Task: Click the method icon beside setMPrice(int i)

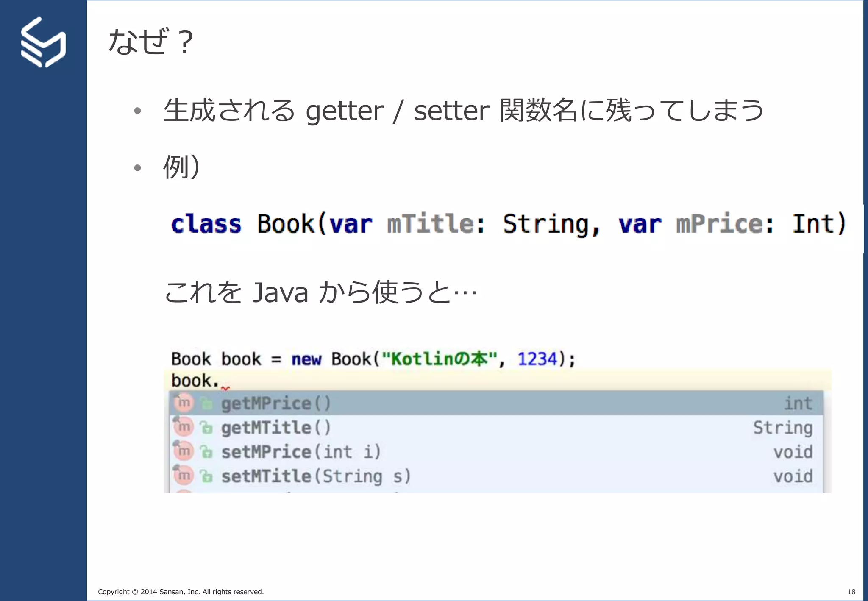Action: coord(184,451)
